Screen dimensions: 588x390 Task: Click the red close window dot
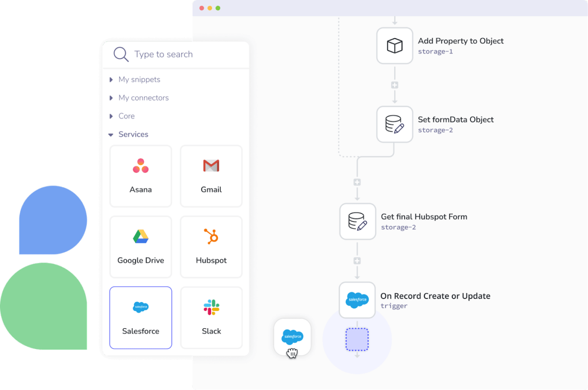point(202,8)
